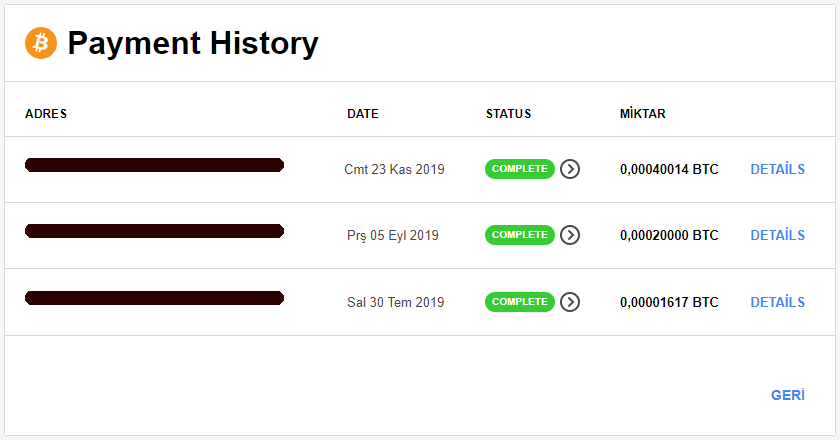Open DETAİLS for the 0,00040014 BTC payment
The height and width of the screenshot is (440, 840).
[777, 169]
